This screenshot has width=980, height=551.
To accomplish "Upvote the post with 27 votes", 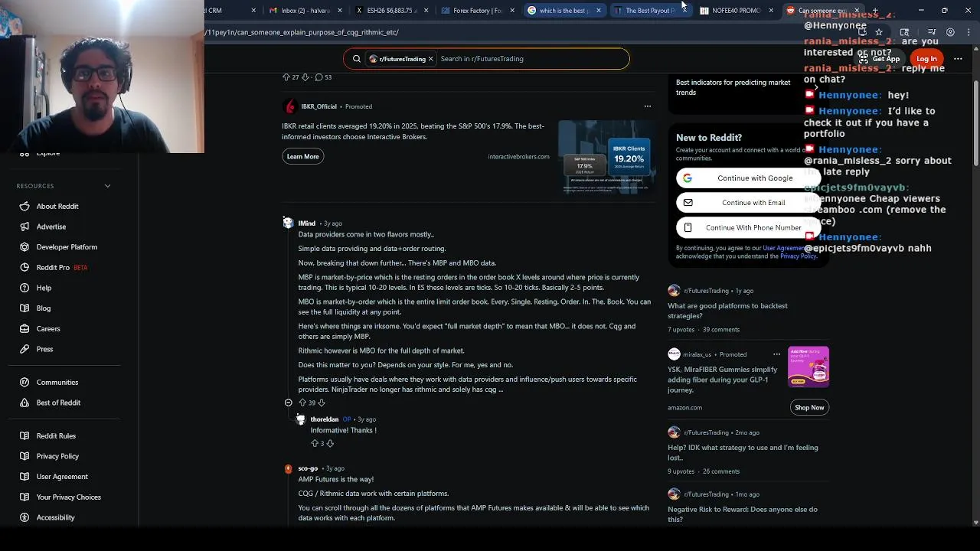I will point(286,77).
